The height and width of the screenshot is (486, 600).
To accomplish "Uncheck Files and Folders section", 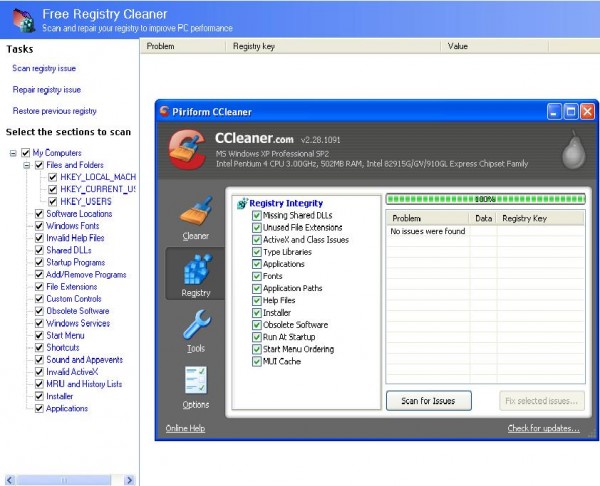I will 39,165.
